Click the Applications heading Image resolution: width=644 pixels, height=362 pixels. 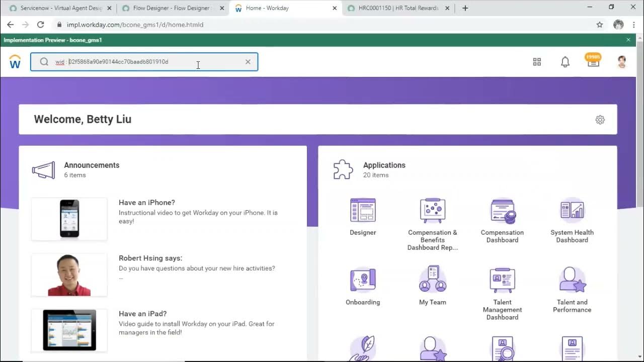[x=384, y=165]
